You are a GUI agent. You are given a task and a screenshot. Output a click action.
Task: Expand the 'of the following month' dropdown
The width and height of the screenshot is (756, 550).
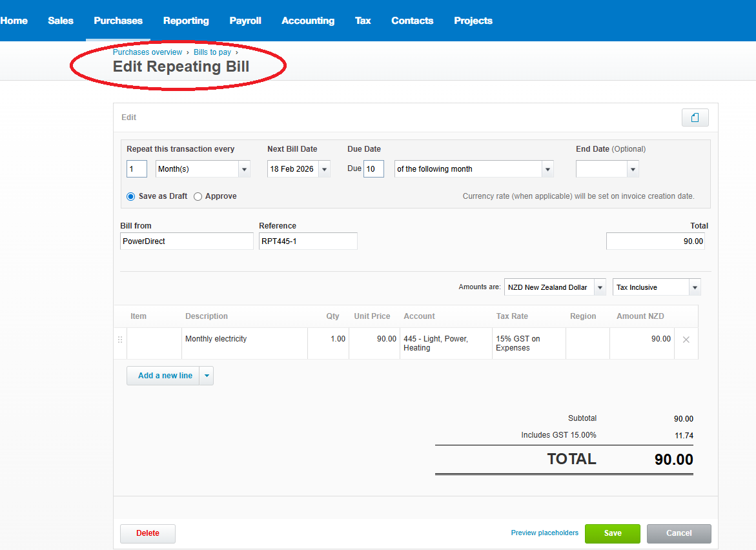coord(547,169)
